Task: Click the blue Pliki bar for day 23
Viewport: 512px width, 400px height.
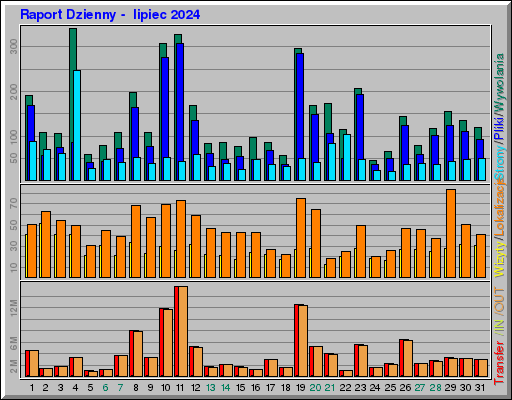Action: (360, 127)
